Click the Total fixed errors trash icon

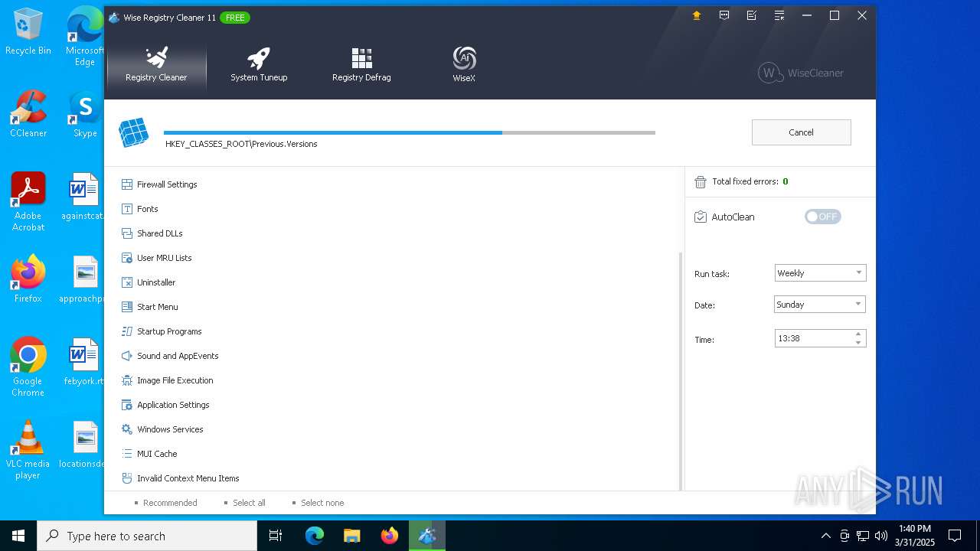click(700, 182)
